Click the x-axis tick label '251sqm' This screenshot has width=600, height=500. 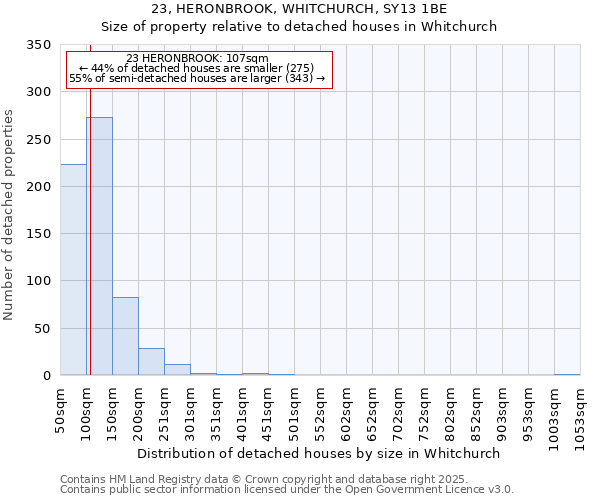pos(165,415)
